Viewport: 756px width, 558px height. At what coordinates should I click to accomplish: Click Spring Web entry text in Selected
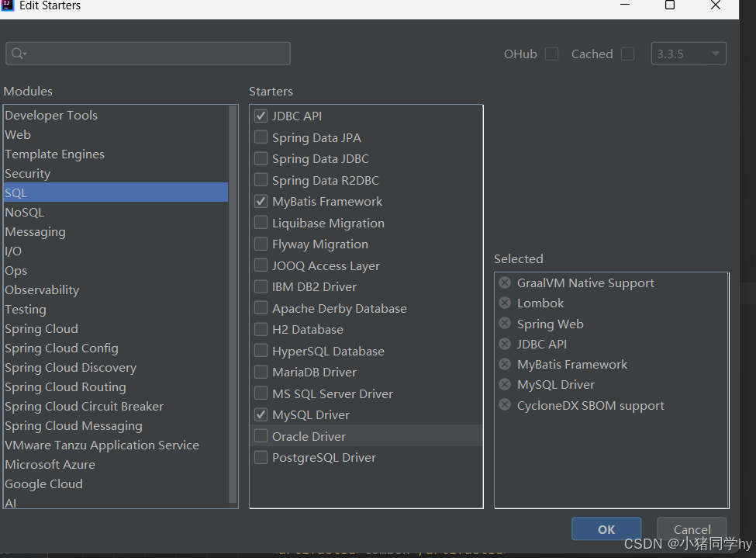(x=550, y=324)
